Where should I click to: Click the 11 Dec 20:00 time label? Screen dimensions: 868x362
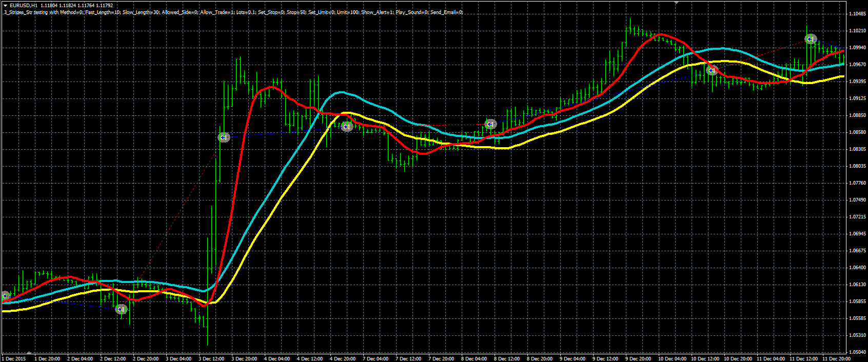pos(836,358)
